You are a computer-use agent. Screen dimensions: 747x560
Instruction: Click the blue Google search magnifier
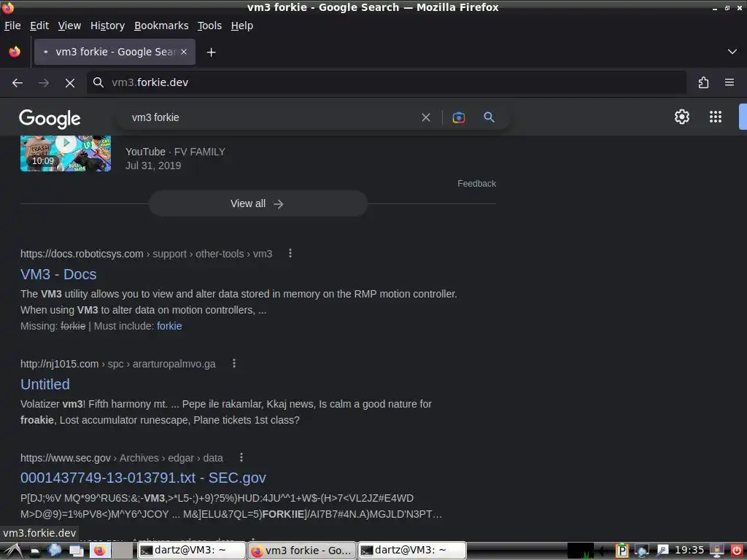[489, 117]
